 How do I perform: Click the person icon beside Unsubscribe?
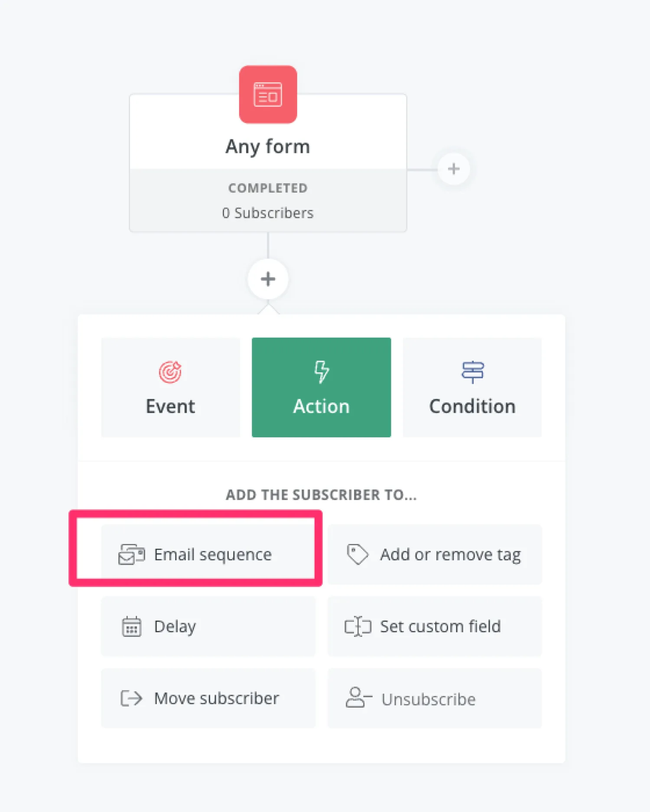(358, 698)
